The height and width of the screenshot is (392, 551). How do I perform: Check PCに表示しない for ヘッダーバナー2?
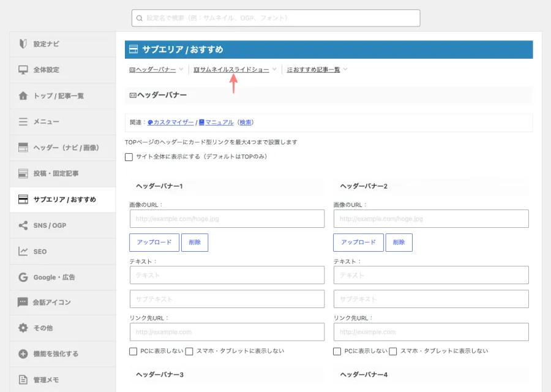tap(337, 351)
